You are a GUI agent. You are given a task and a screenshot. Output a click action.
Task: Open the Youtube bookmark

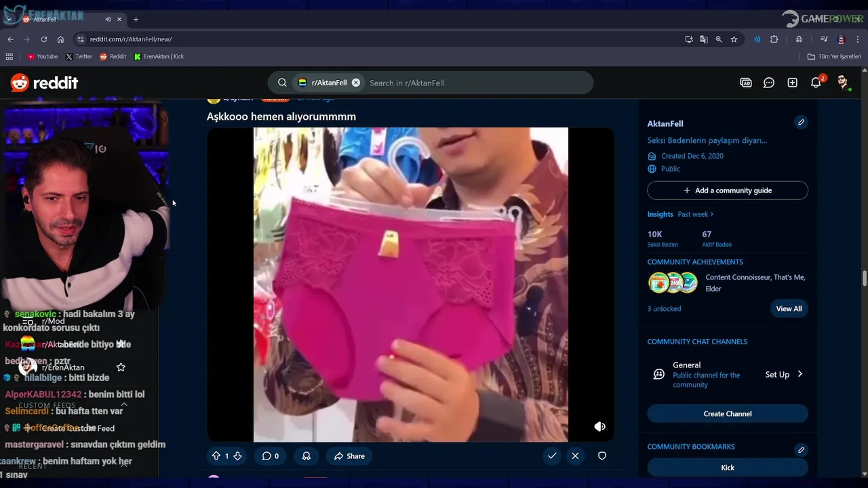point(42,57)
